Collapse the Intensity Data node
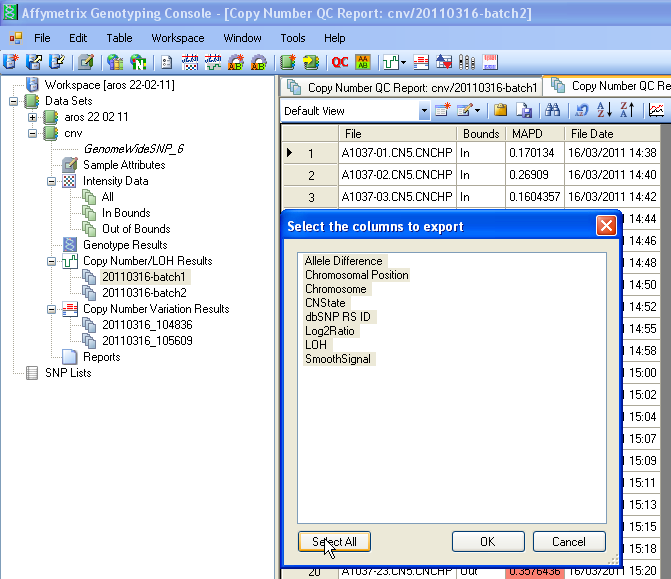 [x=51, y=181]
